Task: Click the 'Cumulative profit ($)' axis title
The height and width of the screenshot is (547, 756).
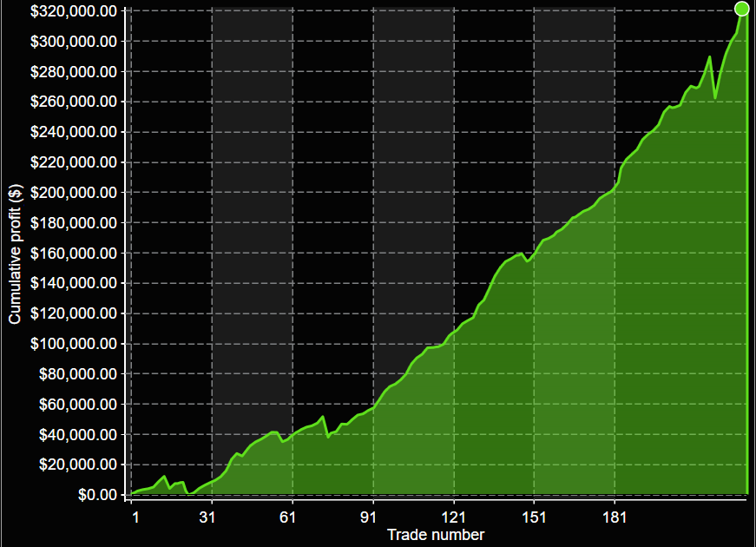Action: [16, 254]
